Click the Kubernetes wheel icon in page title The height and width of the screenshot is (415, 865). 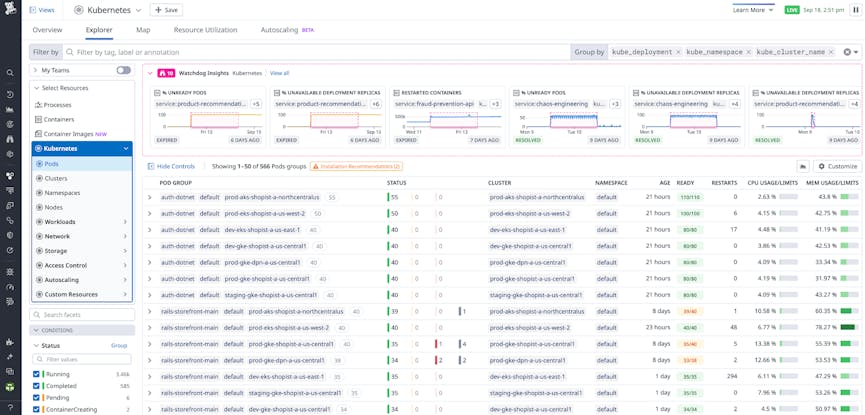pos(79,10)
